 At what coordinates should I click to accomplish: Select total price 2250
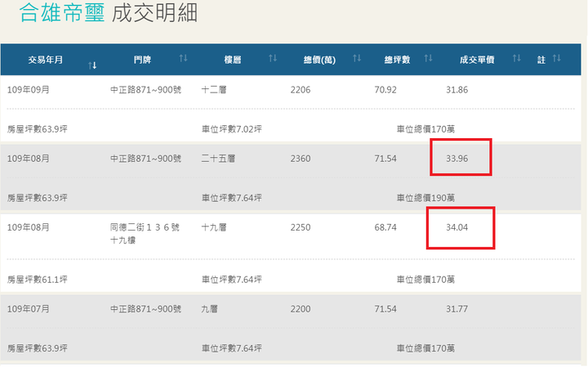(301, 227)
